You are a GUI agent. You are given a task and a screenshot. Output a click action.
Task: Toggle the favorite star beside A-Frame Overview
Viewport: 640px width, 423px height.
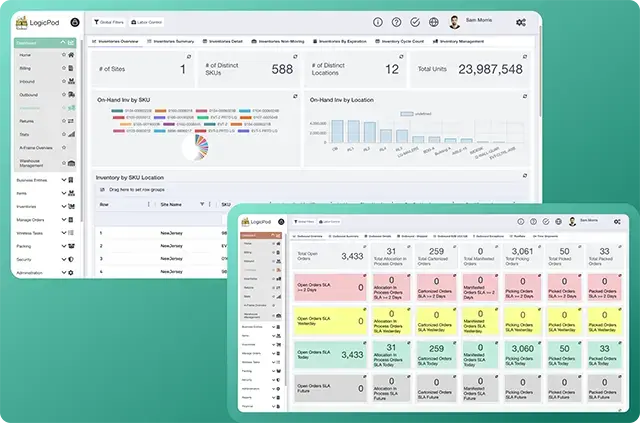point(64,147)
